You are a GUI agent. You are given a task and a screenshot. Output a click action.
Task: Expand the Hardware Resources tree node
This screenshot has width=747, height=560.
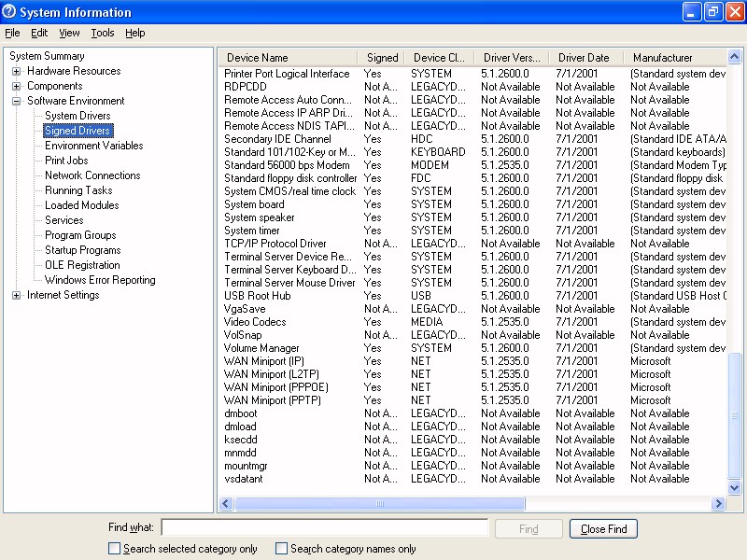pyautogui.click(x=17, y=71)
